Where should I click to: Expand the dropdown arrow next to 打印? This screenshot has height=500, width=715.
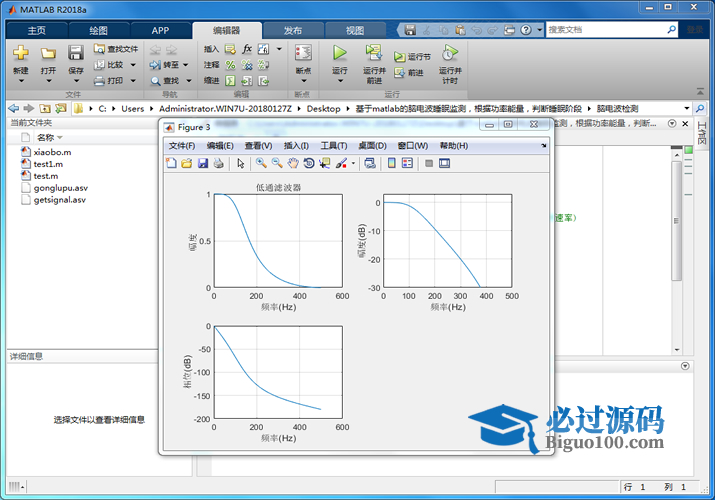pos(133,81)
